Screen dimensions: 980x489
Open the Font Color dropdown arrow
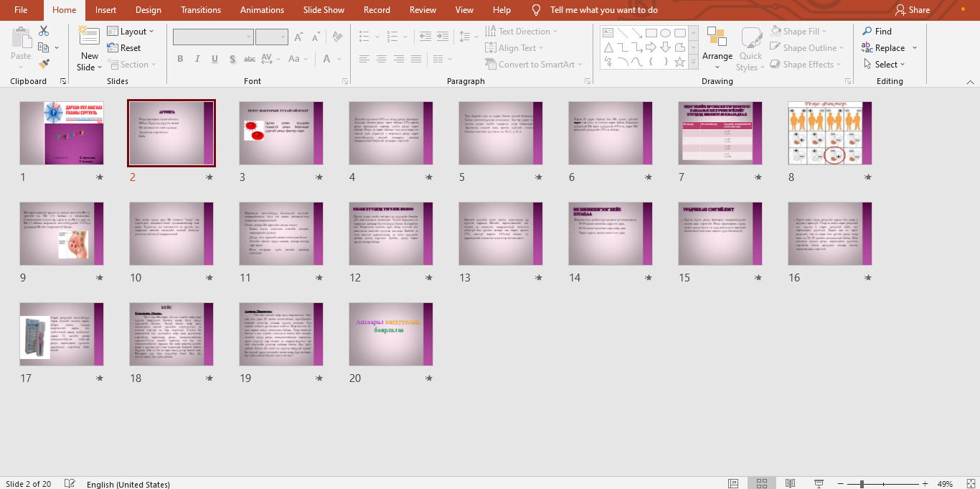(338, 59)
